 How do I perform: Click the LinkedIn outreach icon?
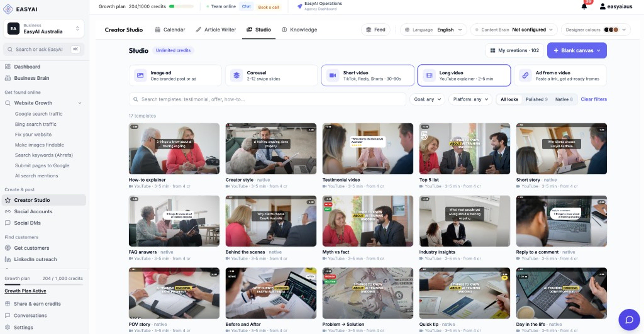(x=8, y=259)
